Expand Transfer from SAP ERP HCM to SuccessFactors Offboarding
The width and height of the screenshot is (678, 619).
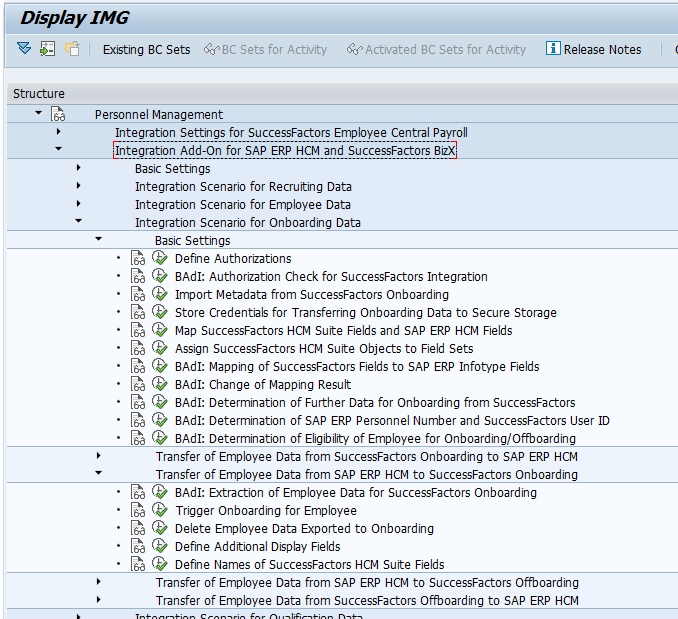coord(99,582)
